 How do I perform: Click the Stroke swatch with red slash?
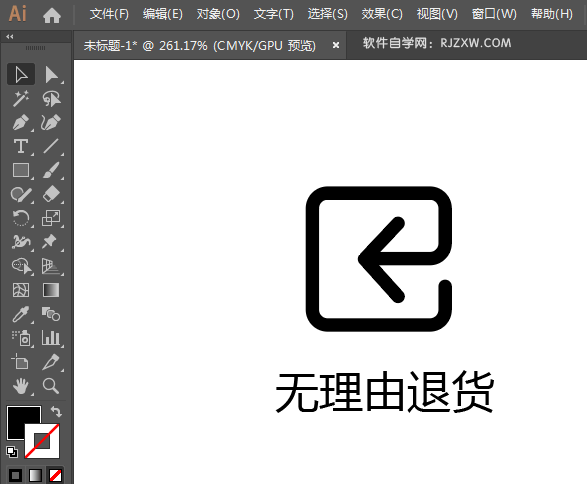tap(42, 441)
